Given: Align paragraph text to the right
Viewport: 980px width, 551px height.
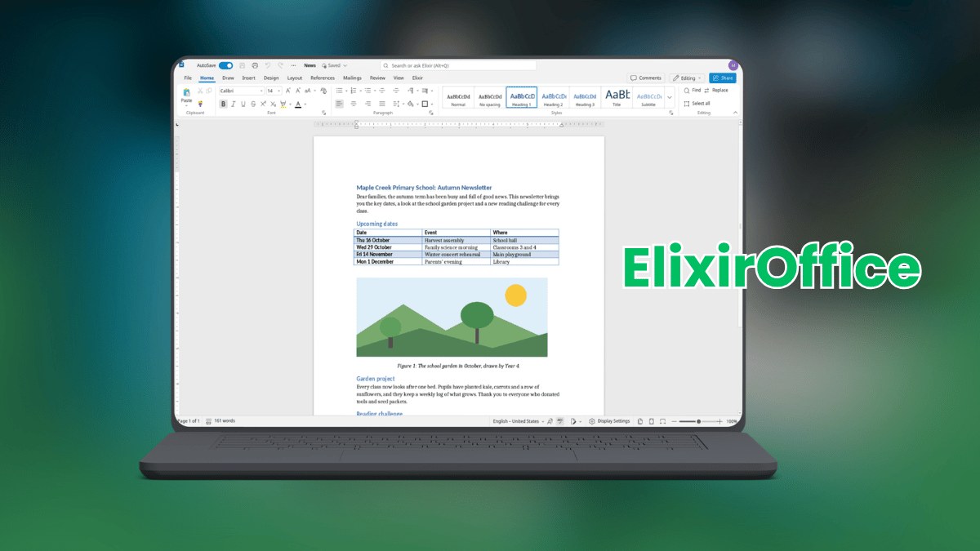Looking at the screenshot, I should [x=367, y=104].
